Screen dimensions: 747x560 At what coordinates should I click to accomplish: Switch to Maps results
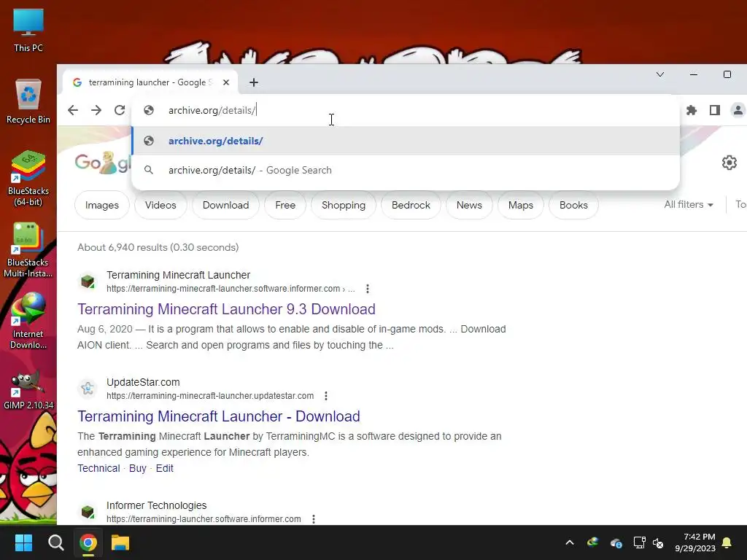521,205
